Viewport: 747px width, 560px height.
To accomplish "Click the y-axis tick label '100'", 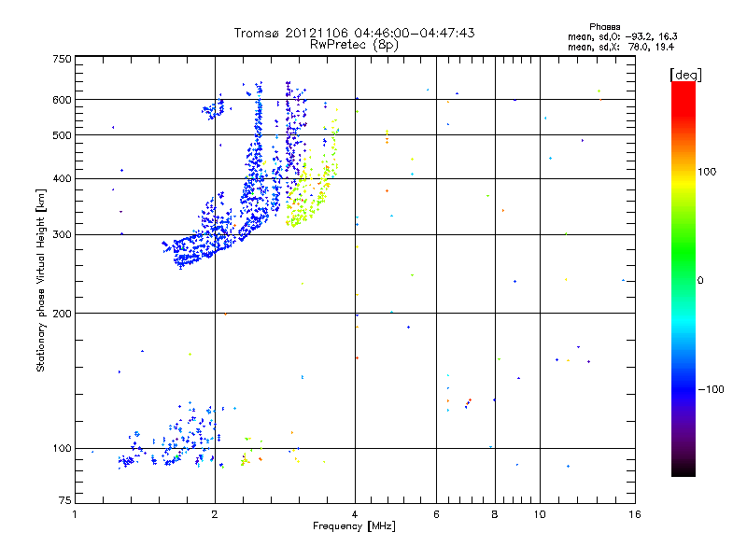I will pos(62,449).
